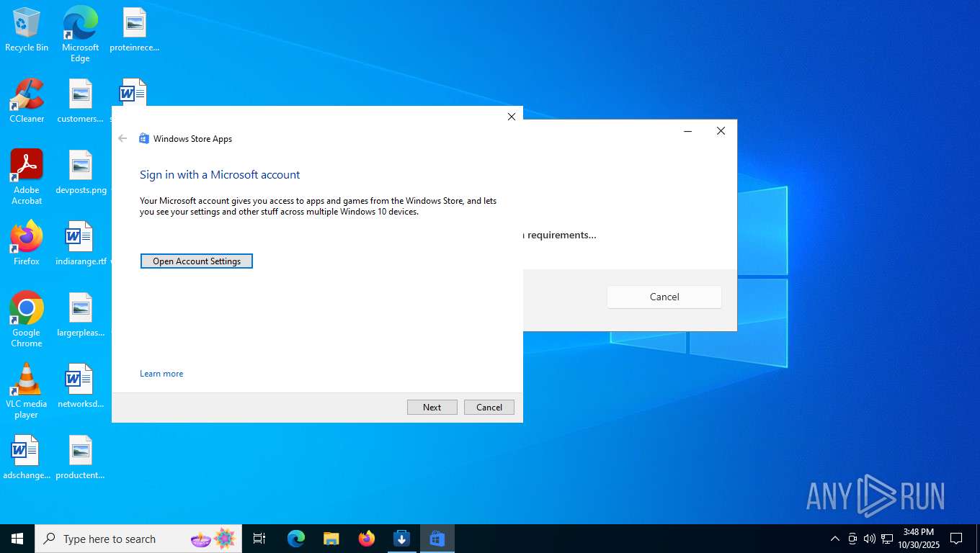
Task: Open Edge browser from the taskbar
Action: click(x=296, y=539)
